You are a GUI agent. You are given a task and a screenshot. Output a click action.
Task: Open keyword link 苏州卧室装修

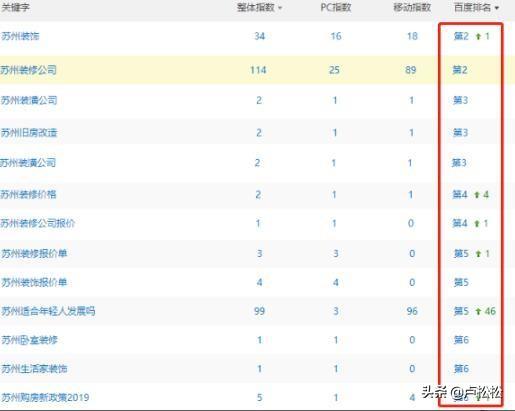pyautogui.click(x=29, y=340)
